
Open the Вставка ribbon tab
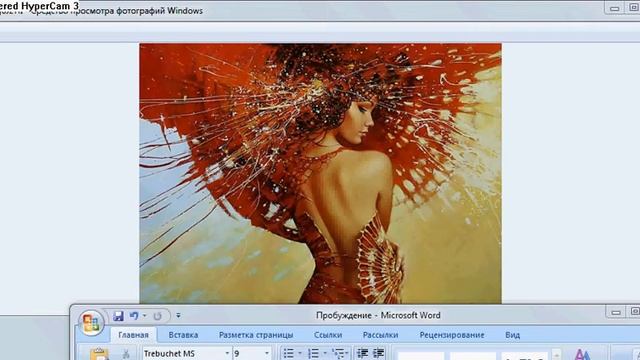[x=183, y=335]
